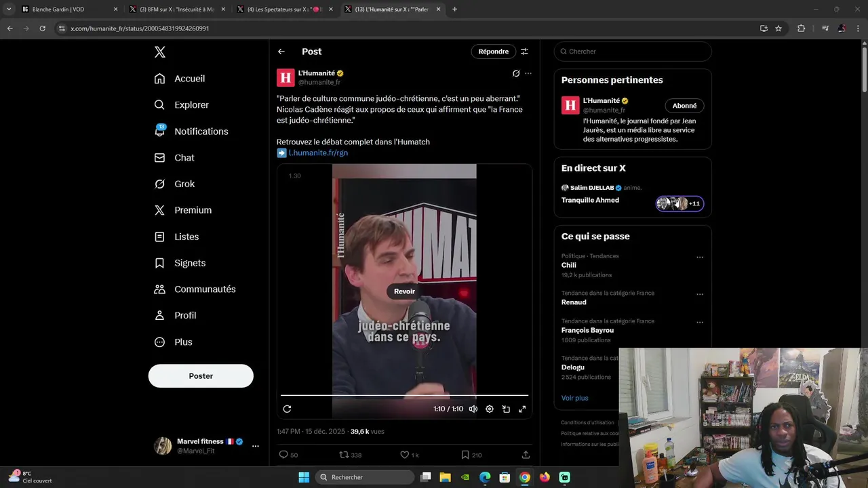Open Chat envelope icon

(159, 158)
